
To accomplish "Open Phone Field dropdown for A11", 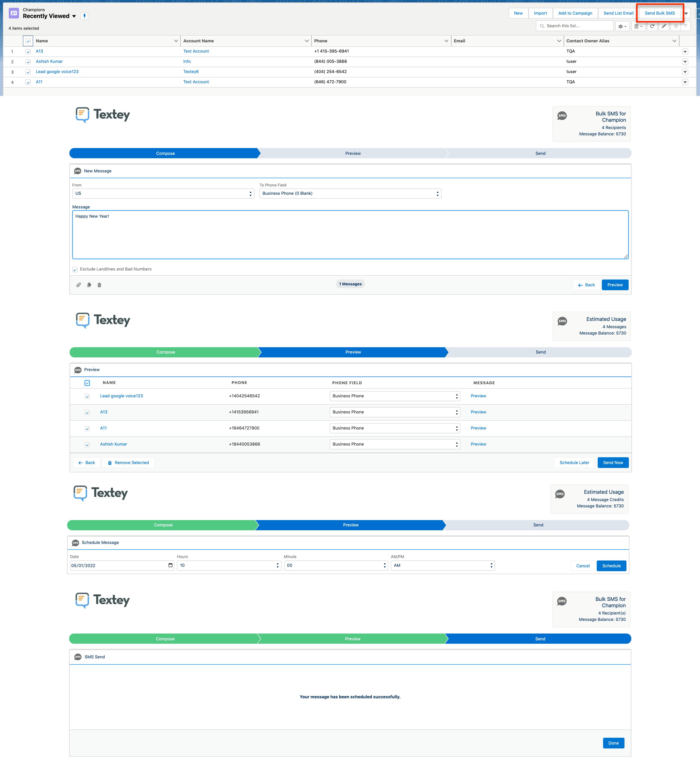I will pyautogui.click(x=395, y=428).
